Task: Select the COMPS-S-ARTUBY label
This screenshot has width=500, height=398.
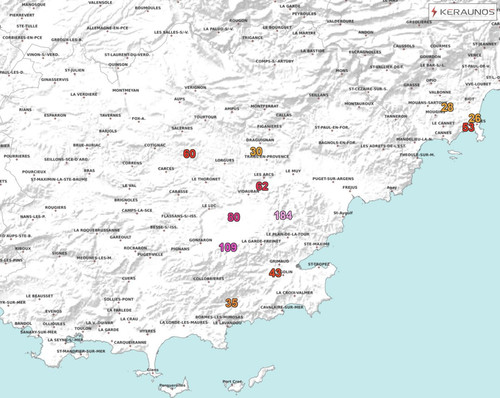Action: coord(275,61)
